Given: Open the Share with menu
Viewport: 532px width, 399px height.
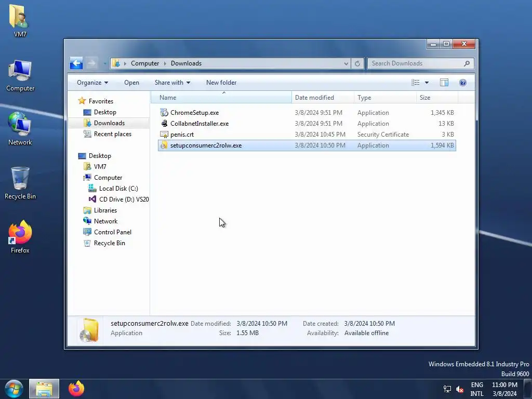Looking at the screenshot, I should point(172,83).
